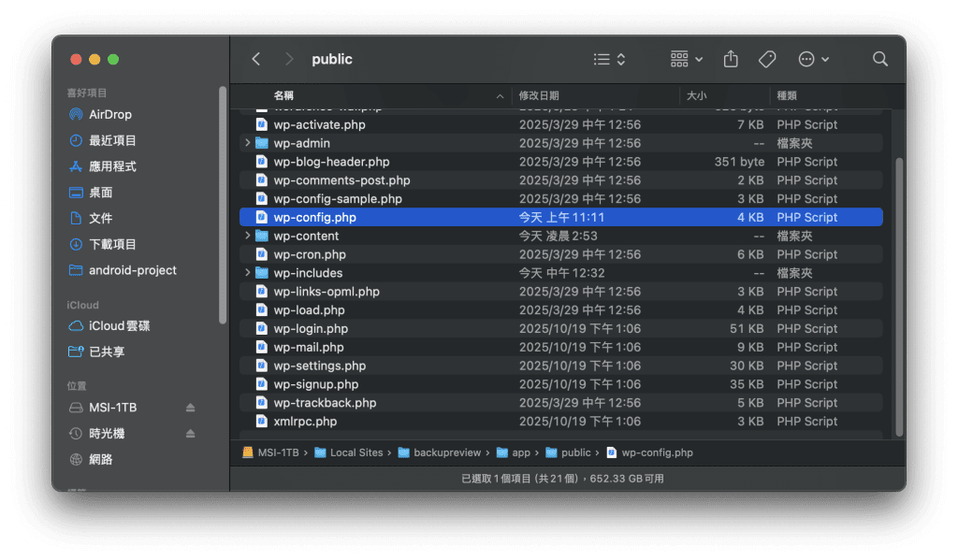Go back with the left chevron
Viewport: 958px width, 560px height.
point(256,59)
